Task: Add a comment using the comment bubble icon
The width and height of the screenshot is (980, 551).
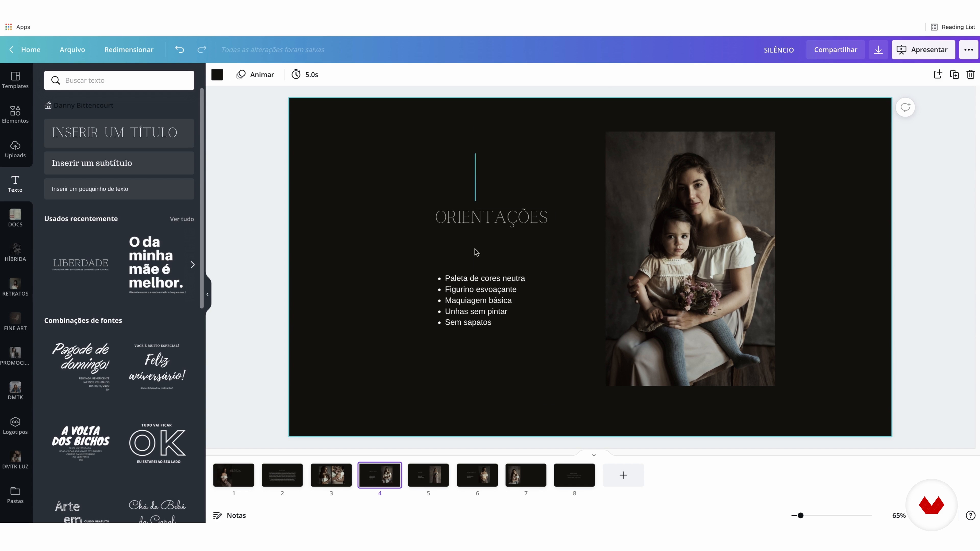Action: [905, 107]
